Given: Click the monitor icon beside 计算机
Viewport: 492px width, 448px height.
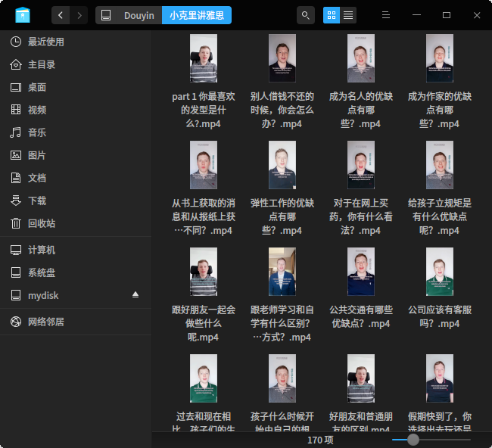Looking at the screenshot, I should pyautogui.click(x=16, y=250).
